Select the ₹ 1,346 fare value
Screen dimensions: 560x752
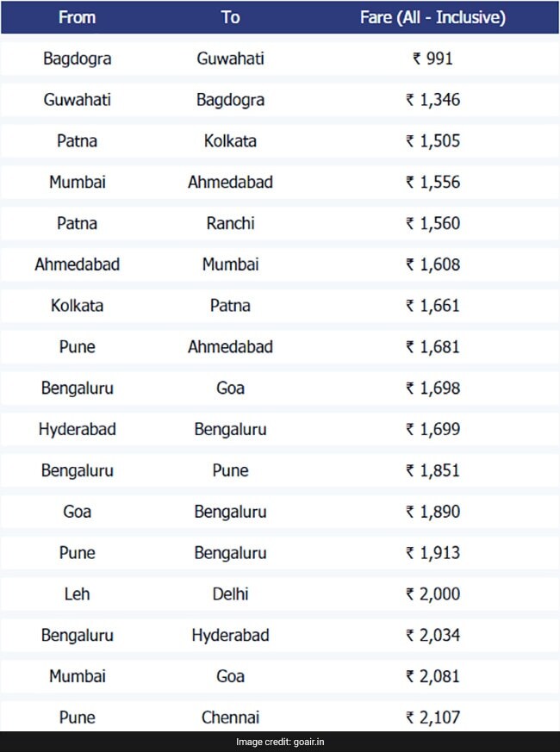coord(432,100)
